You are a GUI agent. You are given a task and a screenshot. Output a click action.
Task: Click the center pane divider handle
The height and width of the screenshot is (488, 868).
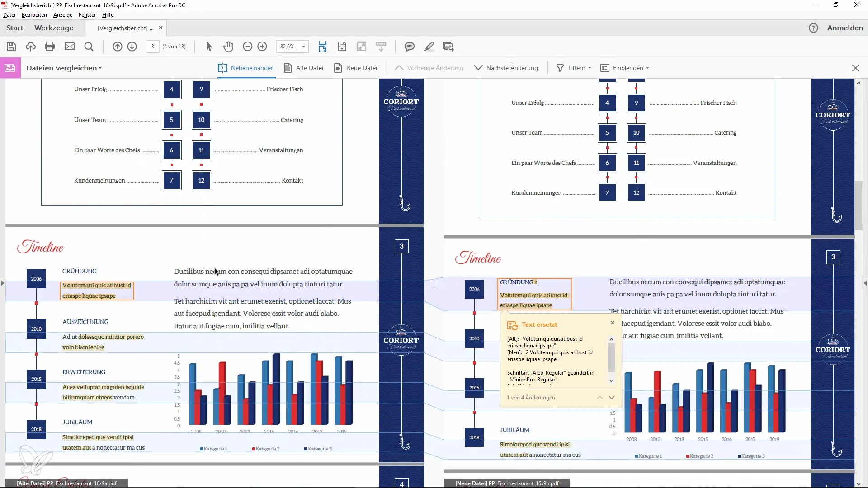(434, 283)
